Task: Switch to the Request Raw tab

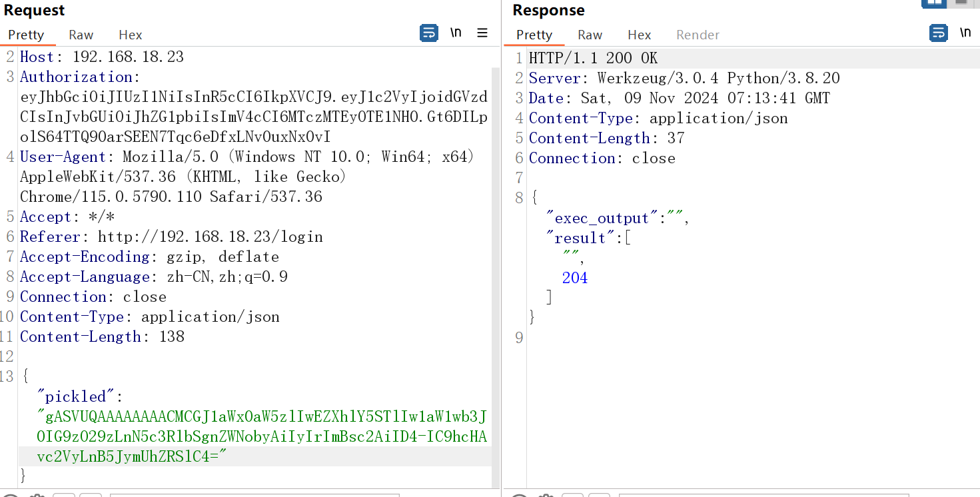Action: [x=81, y=35]
